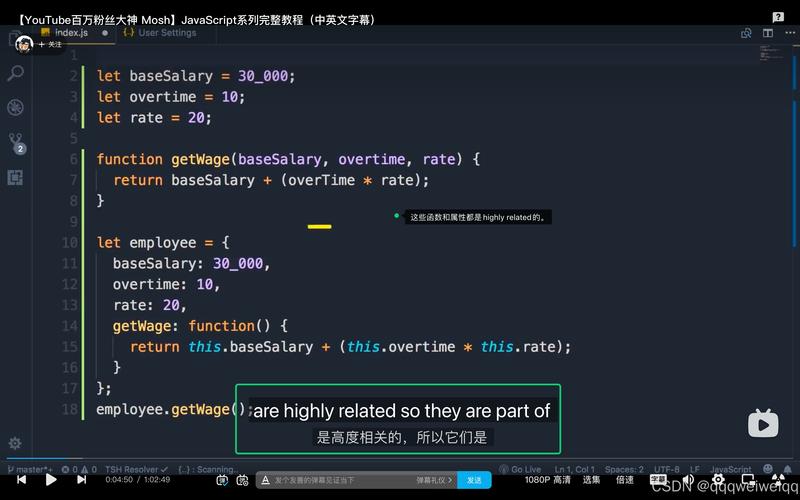Toggle the danmaku display switch
The height and width of the screenshot is (500, 800).
(222, 480)
